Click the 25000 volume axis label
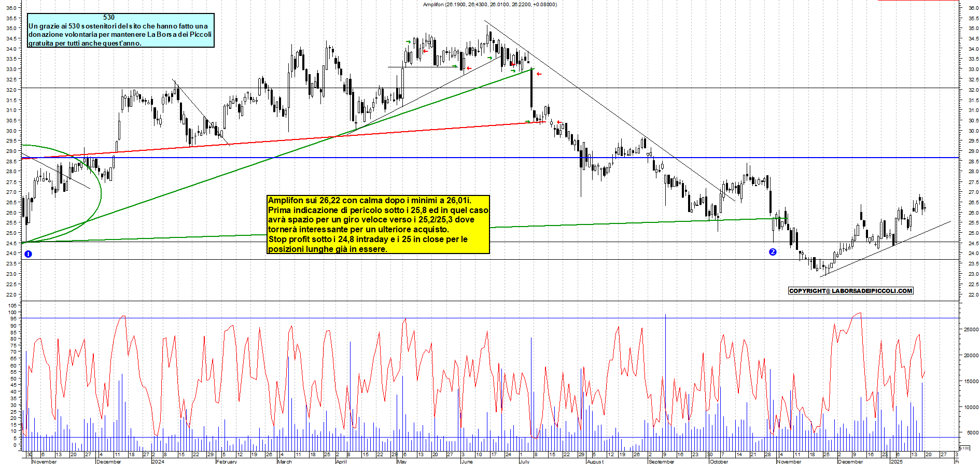 [971, 330]
